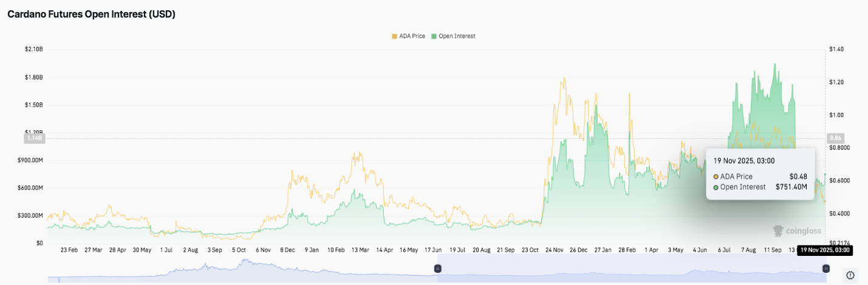Click the $0.48 price value in tooltip
Image resolution: width=868 pixels, height=285 pixels.
click(799, 176)
